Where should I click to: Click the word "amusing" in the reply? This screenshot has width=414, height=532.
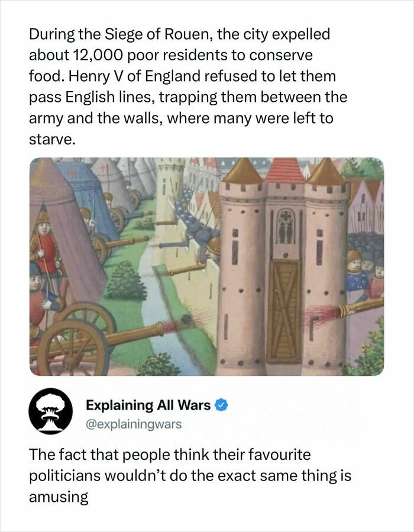point(59,497)
